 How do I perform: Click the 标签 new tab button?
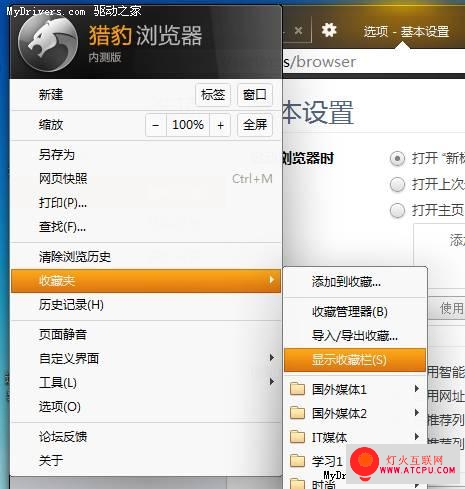pyautogui.click(x=213, y=95)
